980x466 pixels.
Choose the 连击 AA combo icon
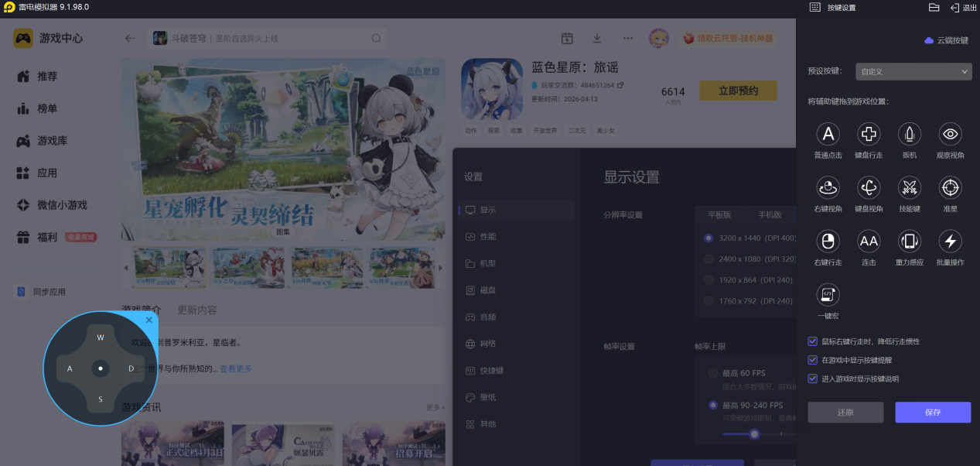point(869,241)
